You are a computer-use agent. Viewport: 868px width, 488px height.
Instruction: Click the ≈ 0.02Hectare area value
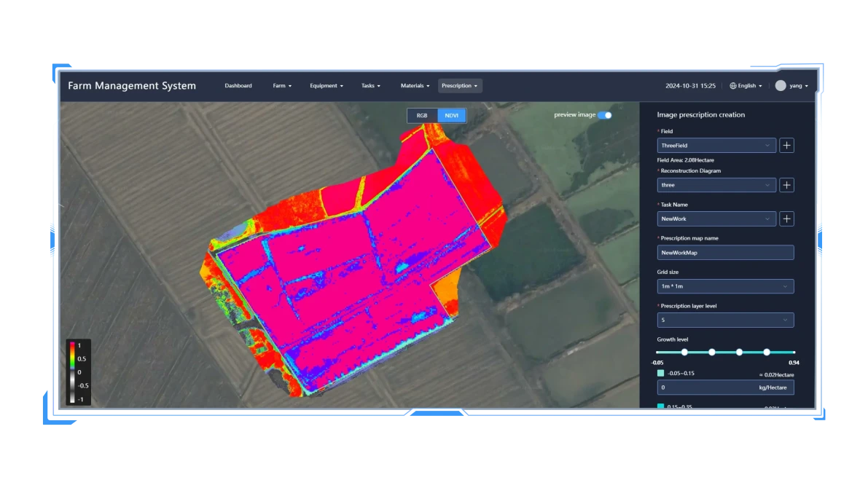tap(777, 374)
